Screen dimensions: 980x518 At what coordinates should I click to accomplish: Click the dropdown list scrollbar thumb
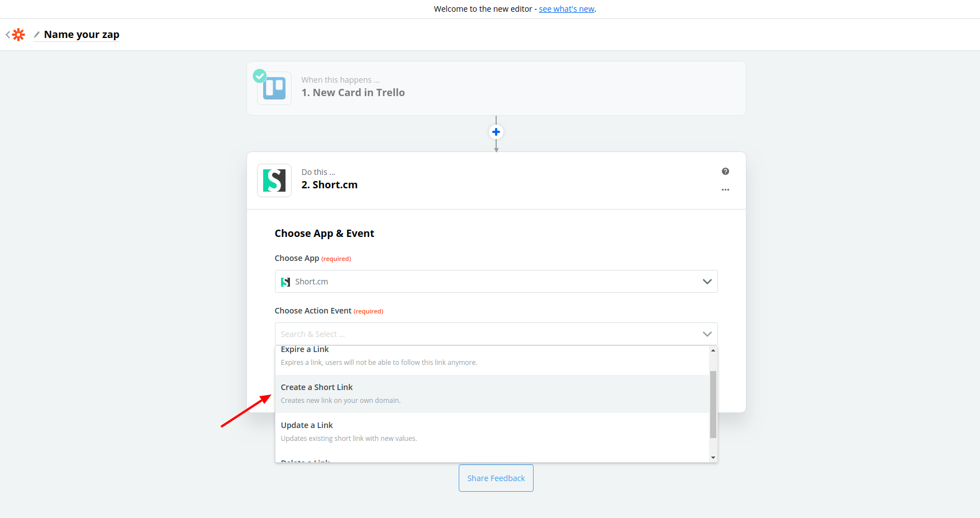pos(713,404)
